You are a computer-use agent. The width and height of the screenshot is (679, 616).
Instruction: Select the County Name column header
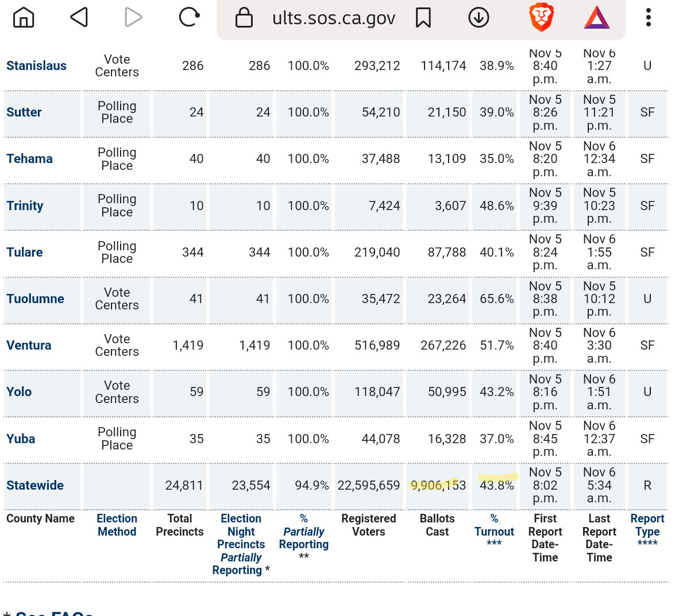tap(40, 518)
